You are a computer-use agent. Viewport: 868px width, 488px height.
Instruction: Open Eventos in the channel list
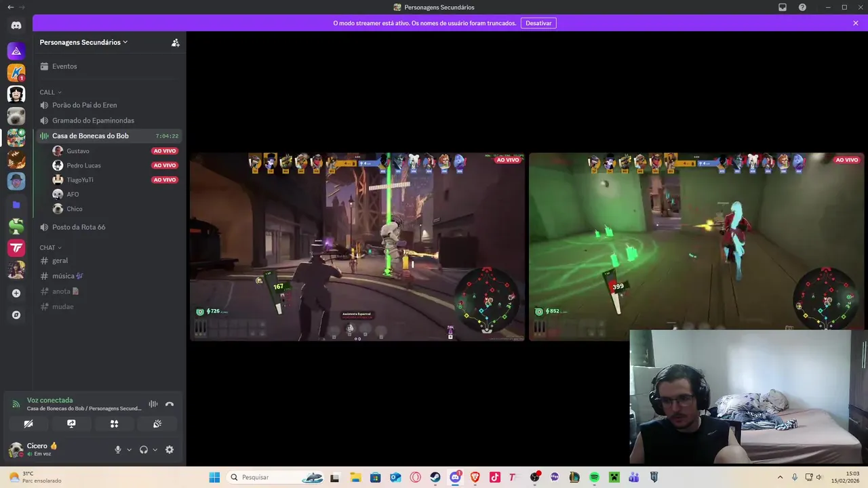109,66
